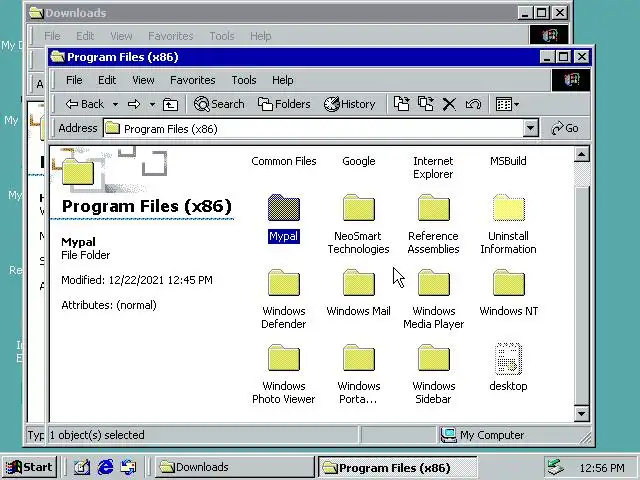The image size is (640, 480).
Task: Click the third quick launch icon
Action: click(129, 467)
